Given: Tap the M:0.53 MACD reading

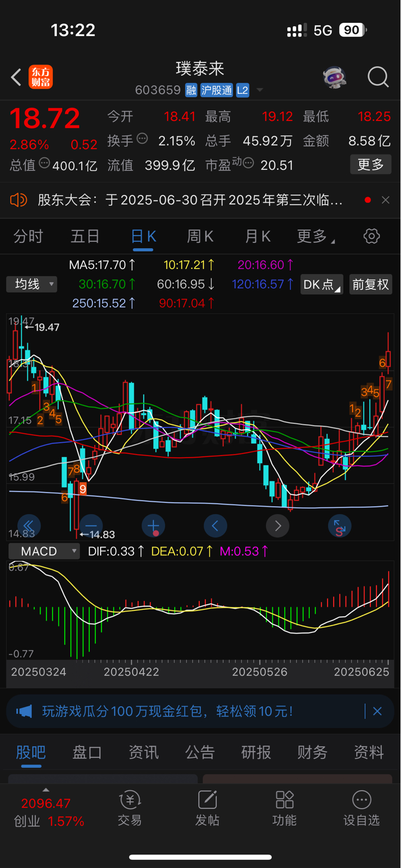Looking at the screenshot, I should click(245, 551).
